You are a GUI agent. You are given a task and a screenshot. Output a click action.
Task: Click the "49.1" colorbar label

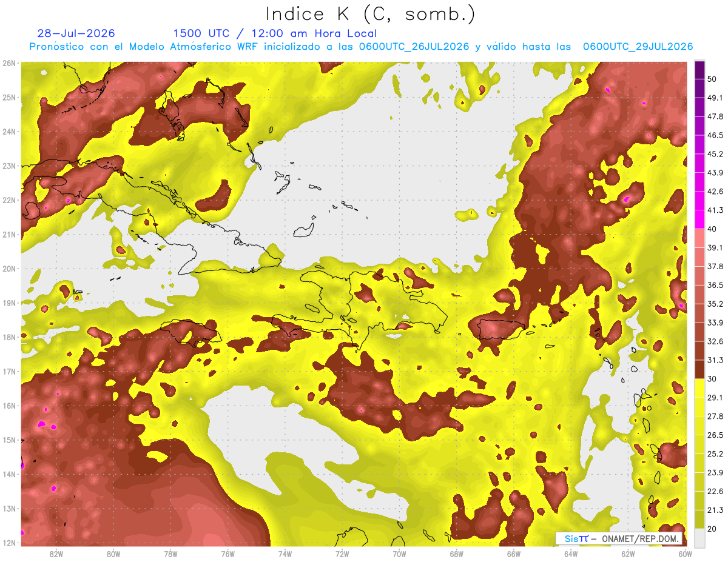coord(715,98)
